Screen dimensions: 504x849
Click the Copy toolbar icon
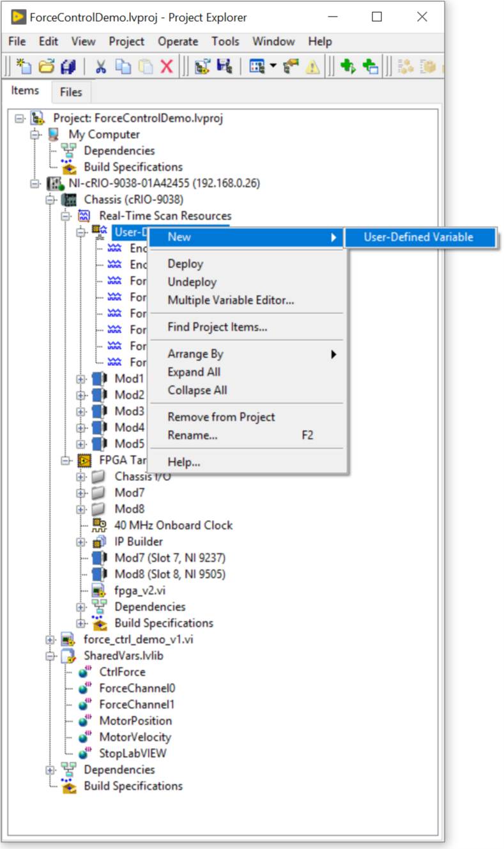123,66
